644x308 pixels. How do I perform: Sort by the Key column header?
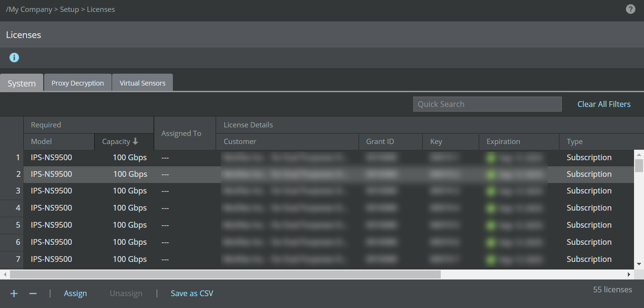(x=451, y=142)
